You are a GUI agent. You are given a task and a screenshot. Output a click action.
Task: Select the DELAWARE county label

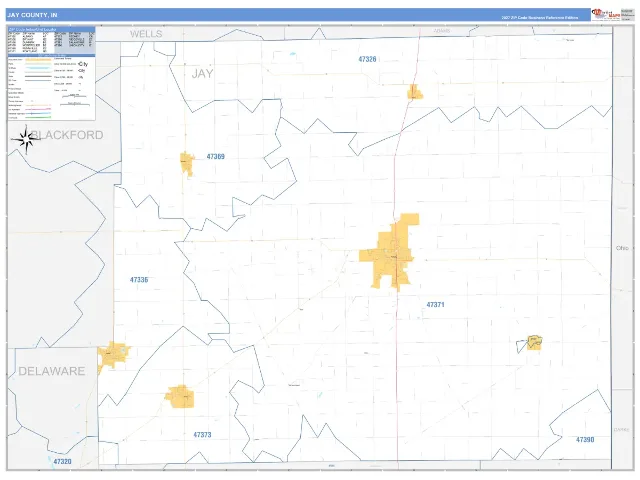tap(52, 371)
